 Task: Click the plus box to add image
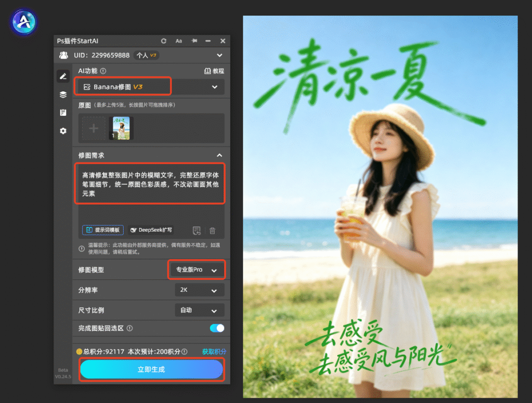point(94,128)
